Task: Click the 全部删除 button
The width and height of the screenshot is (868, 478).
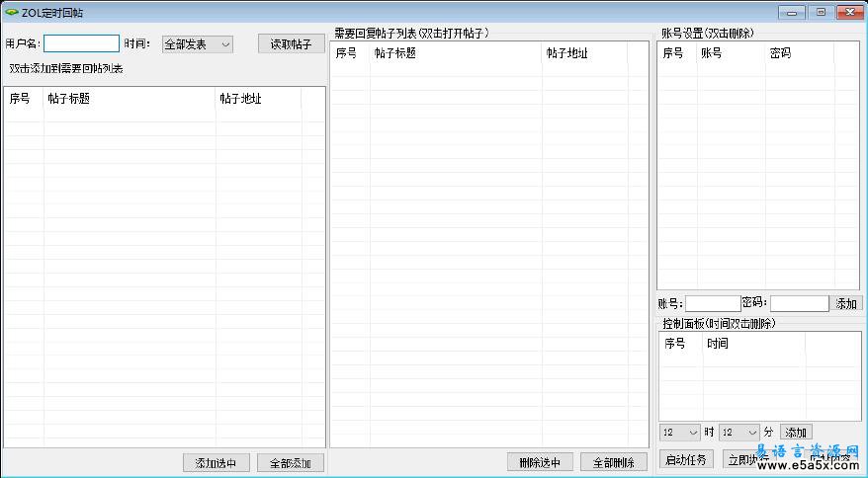Action: tap(614, 462)
